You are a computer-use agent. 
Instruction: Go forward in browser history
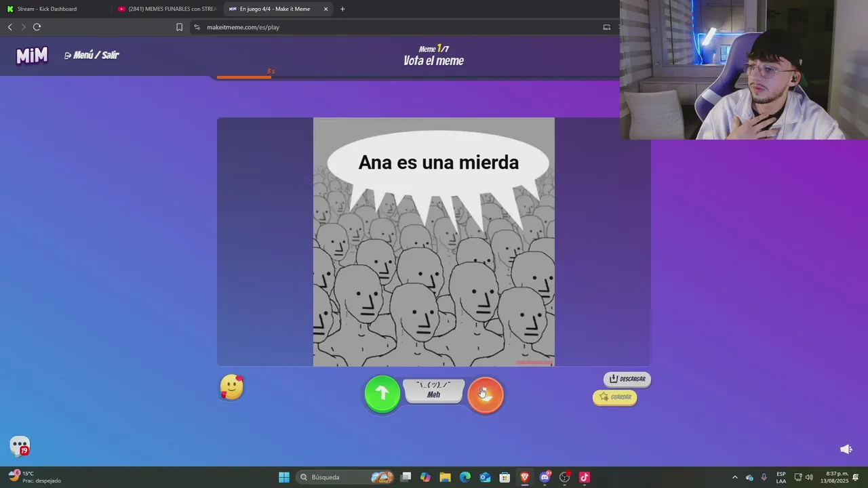(23, 27)
